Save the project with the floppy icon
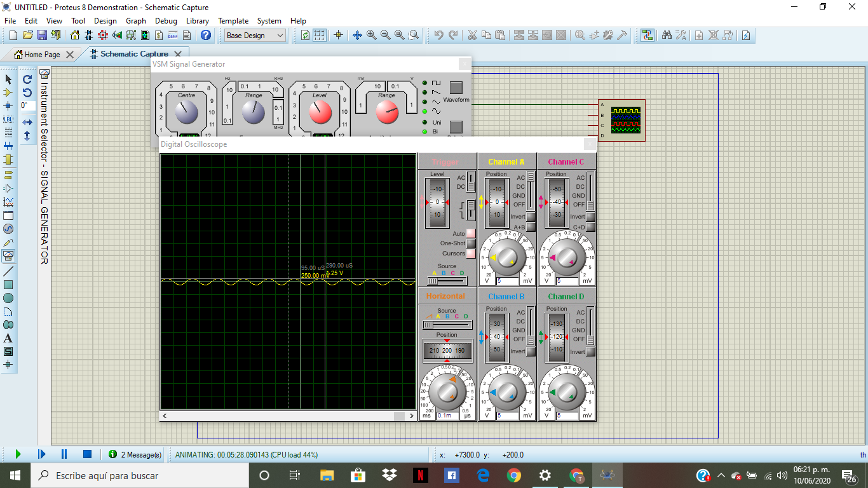This screenshot has width=868, height=488. [x=42, y=36]
